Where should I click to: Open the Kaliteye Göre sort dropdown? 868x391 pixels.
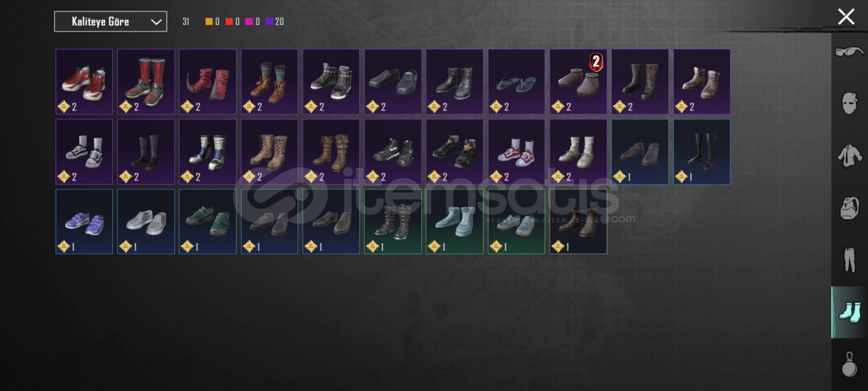click(x=111, y=21)
